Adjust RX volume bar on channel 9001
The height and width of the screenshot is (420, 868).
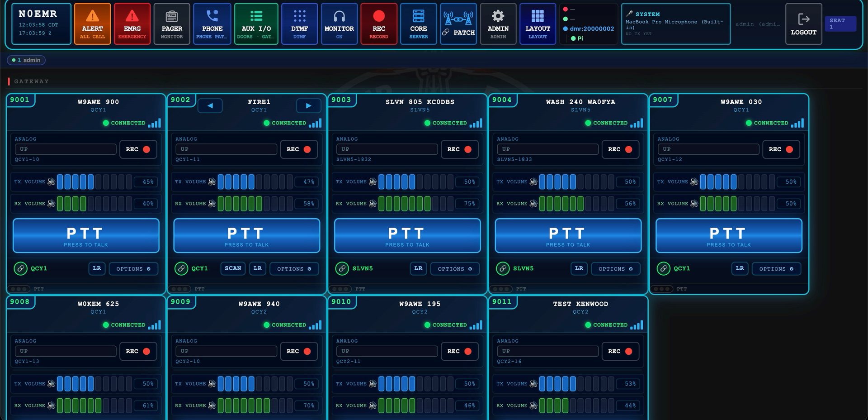tap(94, 203)
